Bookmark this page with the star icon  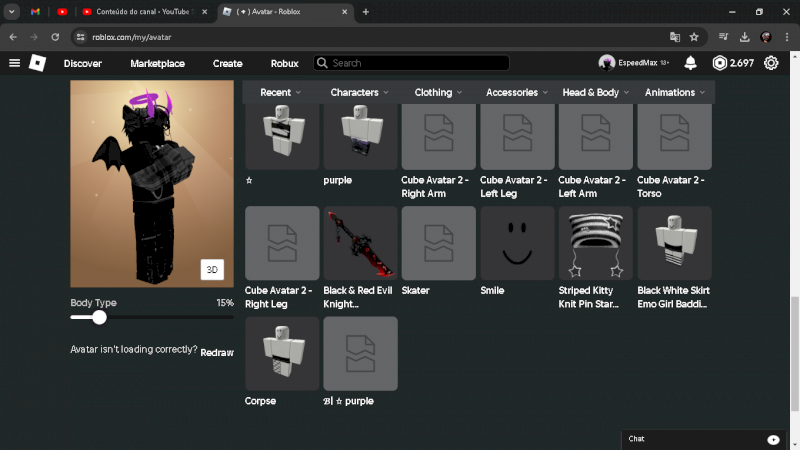[694, 37]
